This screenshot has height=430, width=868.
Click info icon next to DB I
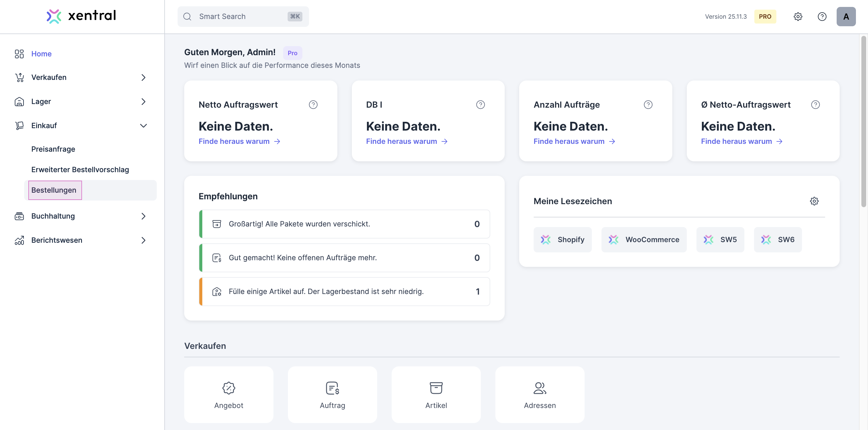tap(480, 105)
